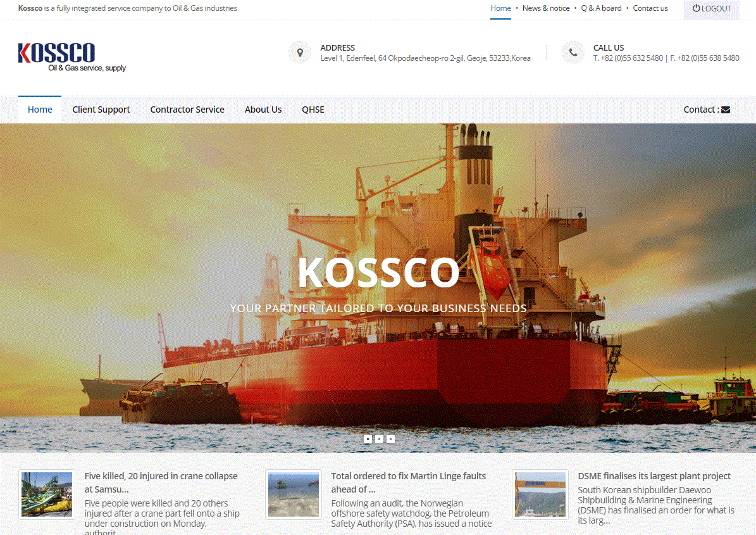Open the Martin Linge article thumbnail
The height and width of the screenshot is (535, 756).
pyautogui.click(x=294, y=494)
